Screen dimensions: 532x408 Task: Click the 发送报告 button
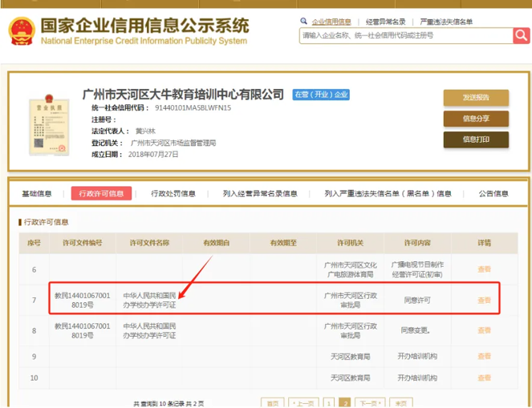[476, 98]
